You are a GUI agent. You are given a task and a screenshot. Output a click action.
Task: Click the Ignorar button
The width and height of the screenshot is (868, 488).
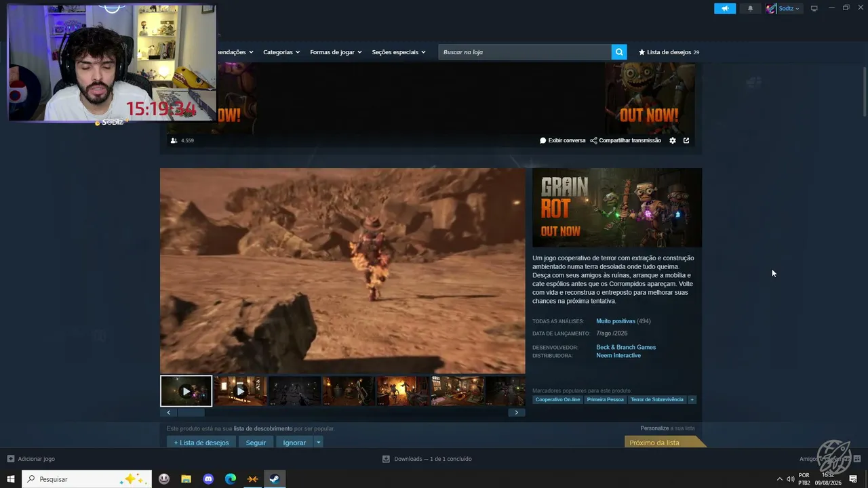[294, 443]
